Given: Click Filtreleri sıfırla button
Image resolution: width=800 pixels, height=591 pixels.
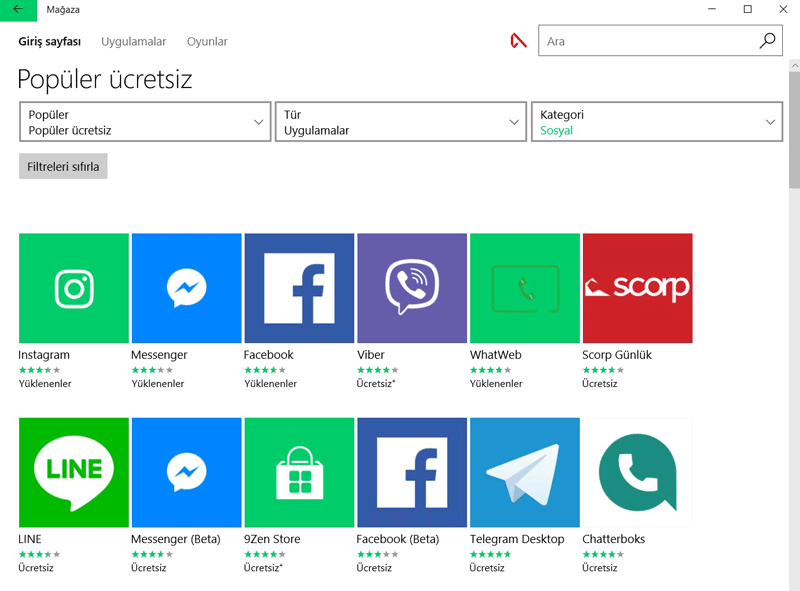Looking at the screenshot, I should click(x=63, y=166).
